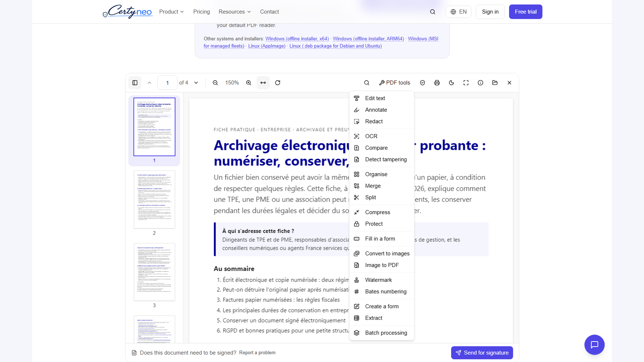644x362 pixels.
Task: Open Linux (AppImage) download link
Action: click(267, 46)
